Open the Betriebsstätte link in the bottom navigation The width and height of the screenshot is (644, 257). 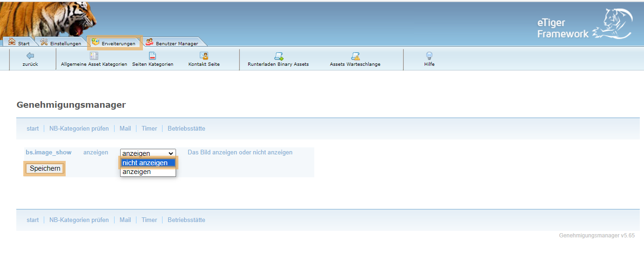pyautogui.click(x=186, y=220)
